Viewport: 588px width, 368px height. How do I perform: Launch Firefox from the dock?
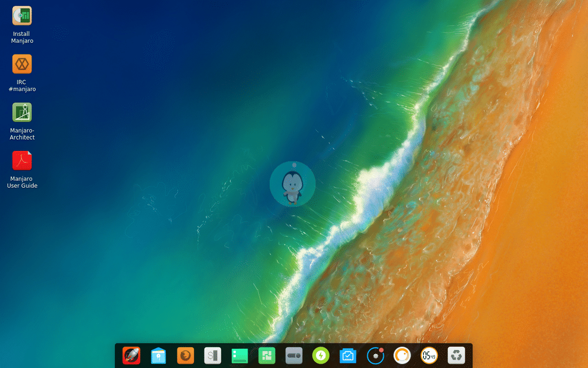click(x=185, y=355)
